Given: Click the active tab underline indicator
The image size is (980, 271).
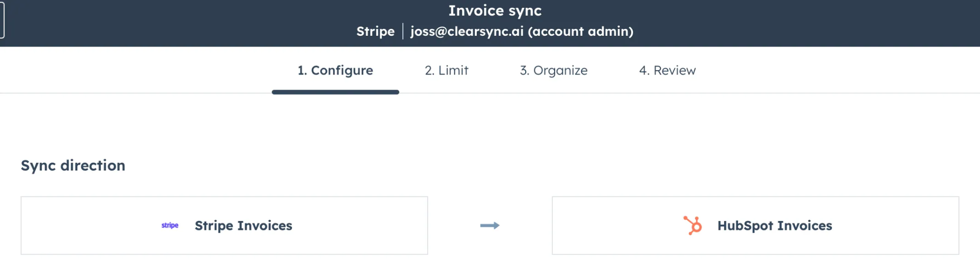Looking at the screenshot, I should tap(335, 92).
